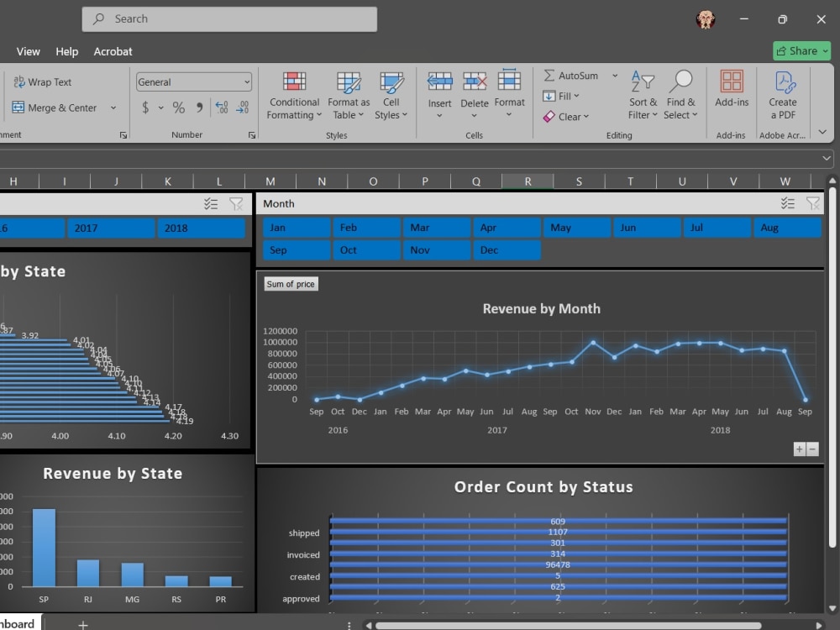Image resolution: width=840 pixels, height=630 pixels.
Task: Open ribbon display options chevron
Action: tap(822, 132)
